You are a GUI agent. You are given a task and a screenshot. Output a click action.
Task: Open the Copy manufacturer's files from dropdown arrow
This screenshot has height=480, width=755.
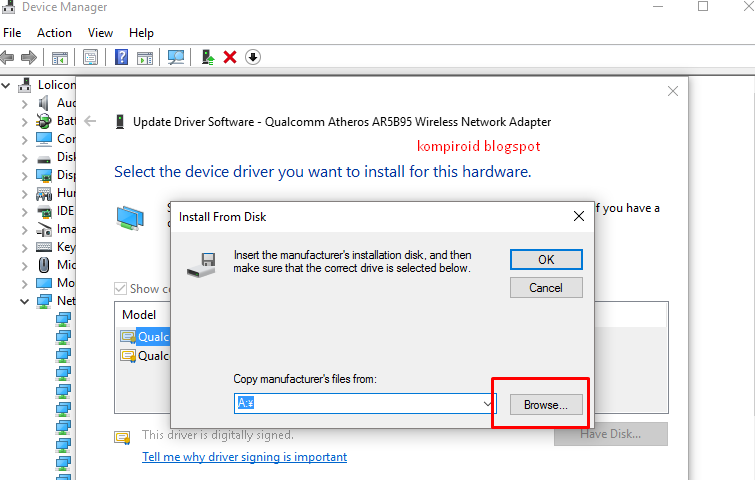click(488, 403)
